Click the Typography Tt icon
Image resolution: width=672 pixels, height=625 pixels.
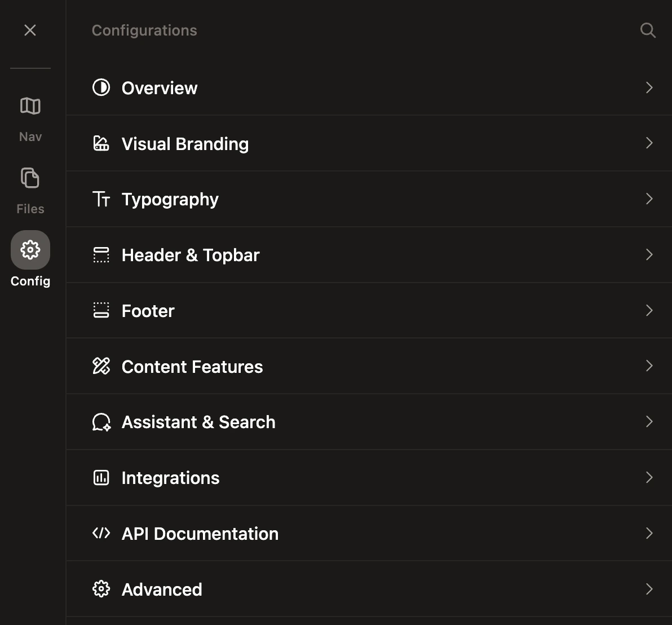(x=101, y=199)
